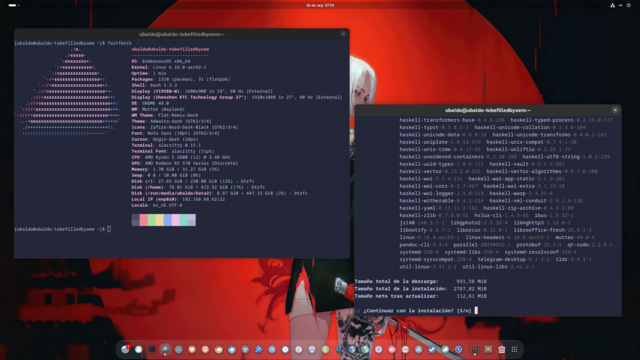
Task: Click the 'telegram-desktop' package entry
Action: tap(513, 259)
